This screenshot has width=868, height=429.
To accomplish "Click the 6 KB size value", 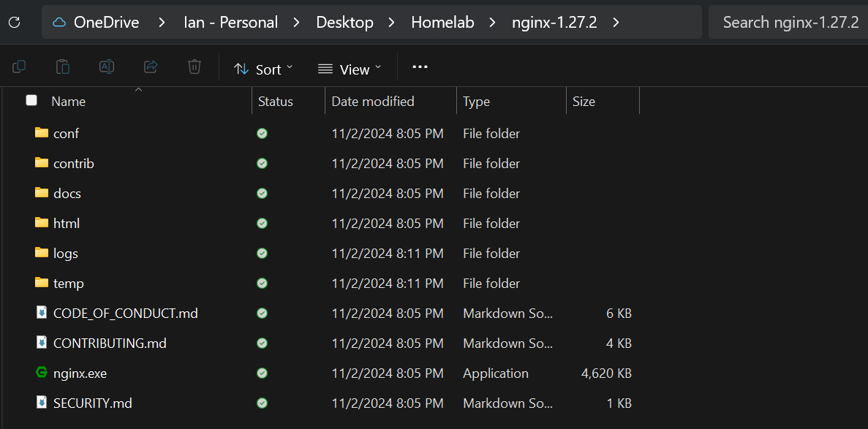I will [x=619, y=314].
